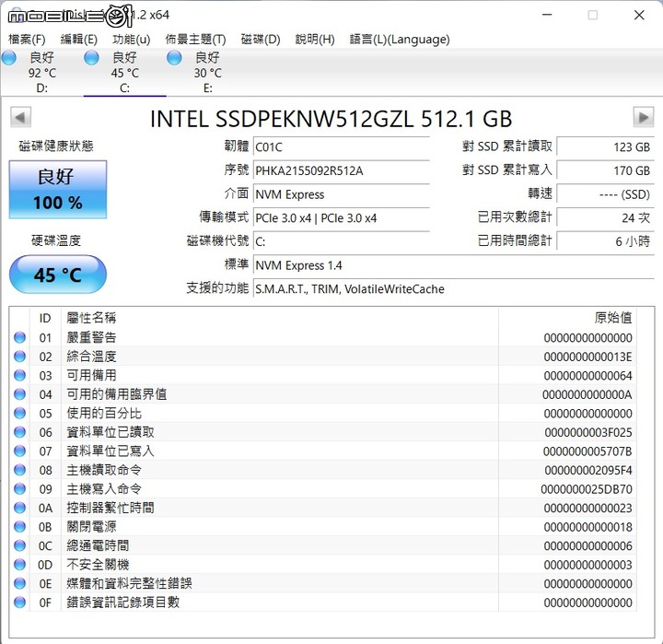Open the 佈景主題(T) menu
This screenshot has height=644, width=663.
[195, 40]
